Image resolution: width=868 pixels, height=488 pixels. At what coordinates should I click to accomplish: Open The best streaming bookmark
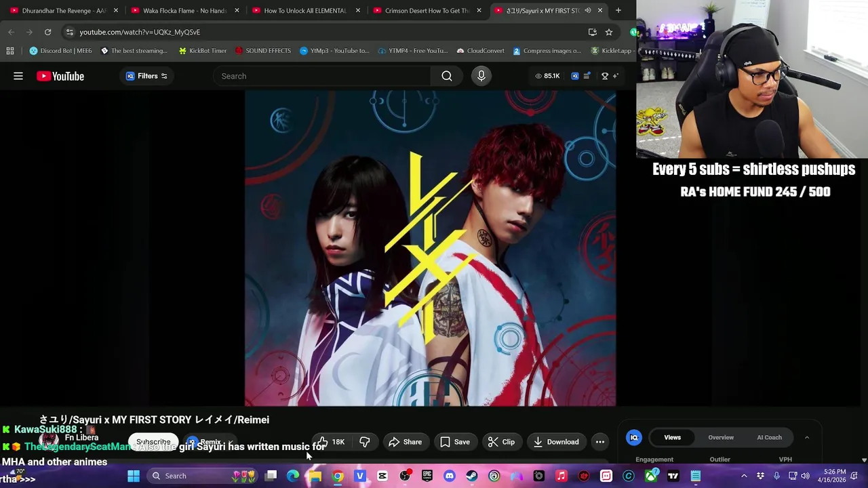point(134,51)
